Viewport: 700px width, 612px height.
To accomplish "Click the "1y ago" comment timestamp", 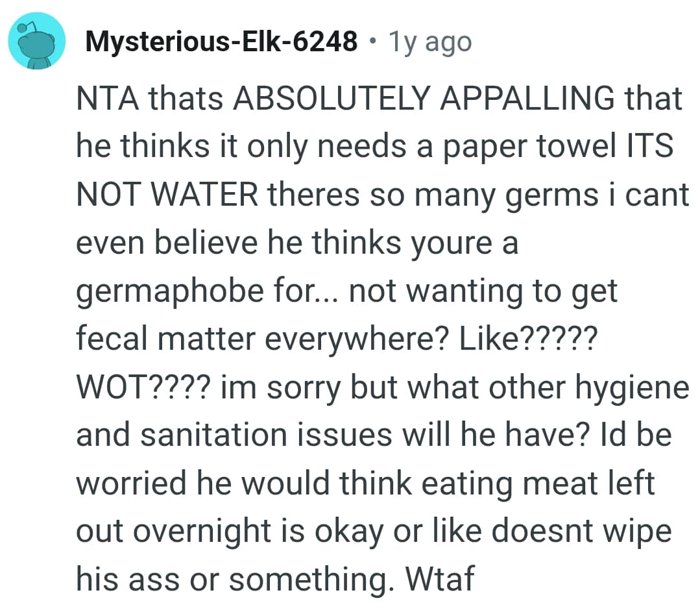I will click(429, 42).
